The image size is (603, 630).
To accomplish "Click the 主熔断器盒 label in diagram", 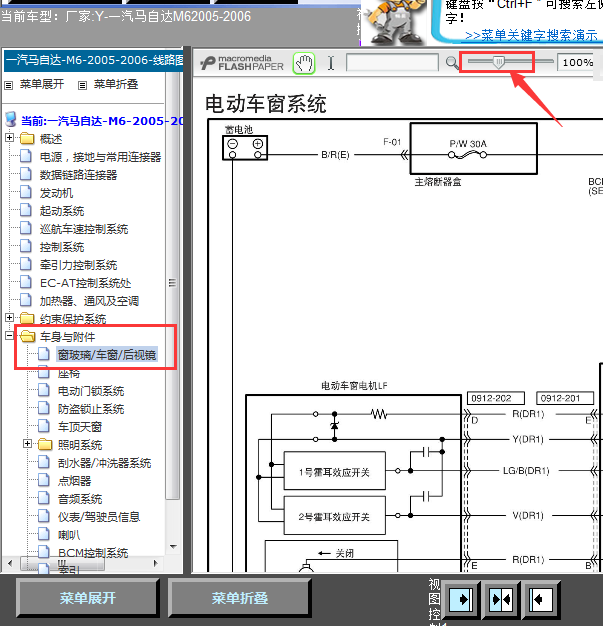I will (438, 182).
